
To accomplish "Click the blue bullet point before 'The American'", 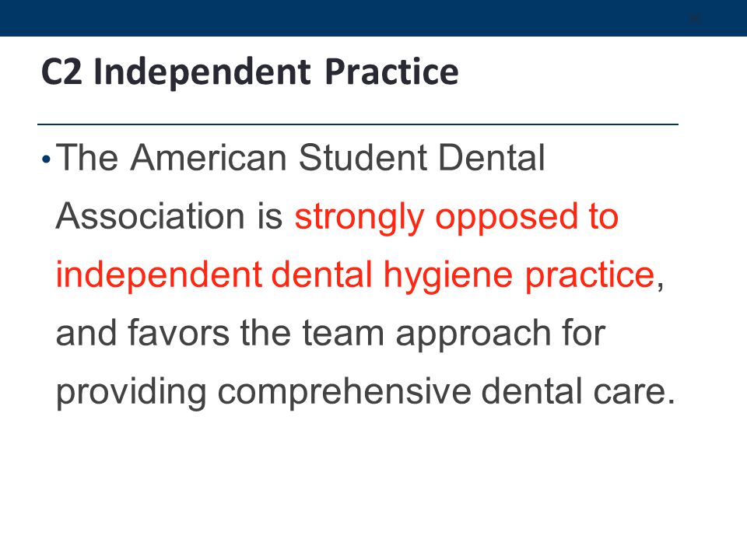I will (46, 159).
